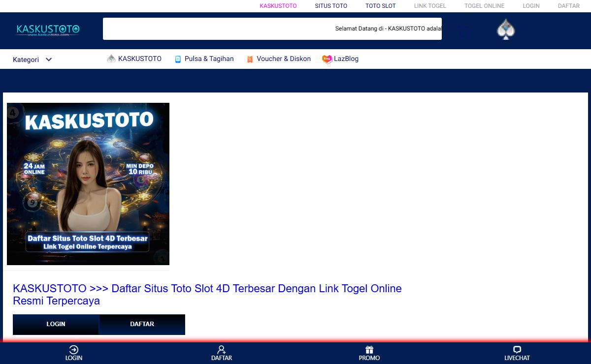Click the bottom bar Promo gift icon
Viewport: 591px width, 364px height.
click(369, 350)
